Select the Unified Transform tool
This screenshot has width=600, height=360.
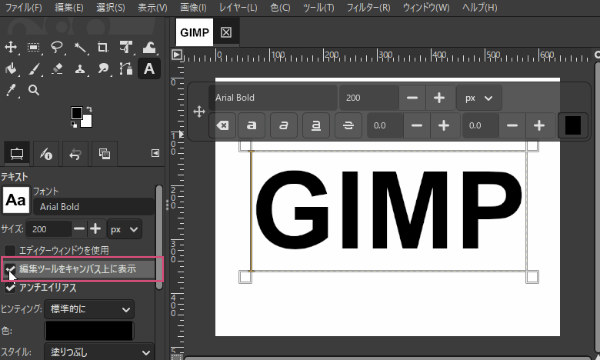pyautogui.click(x=126, y=47)
